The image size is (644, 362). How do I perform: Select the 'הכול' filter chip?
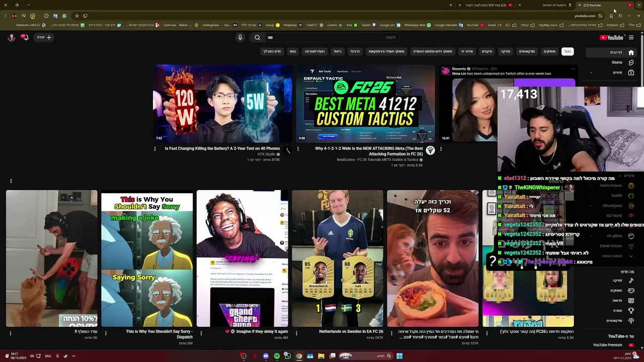(x=567, y=51)
